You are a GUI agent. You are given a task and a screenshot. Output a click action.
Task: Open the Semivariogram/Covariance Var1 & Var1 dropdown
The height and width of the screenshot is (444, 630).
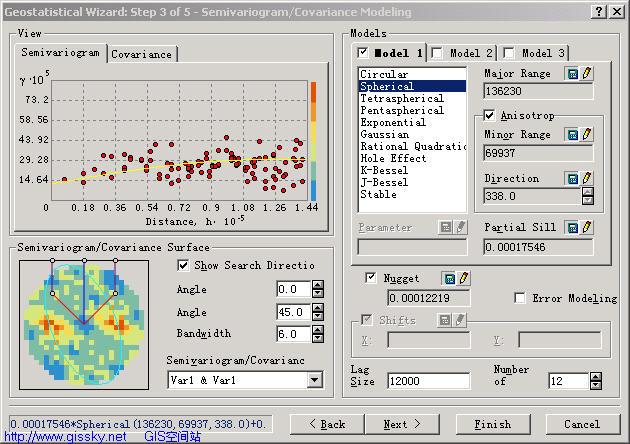[315, 380]
